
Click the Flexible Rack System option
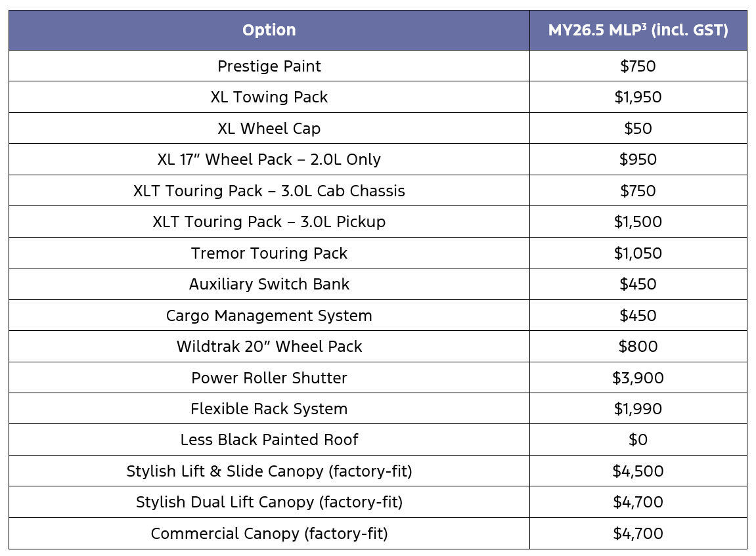click(x=269, y=409)
